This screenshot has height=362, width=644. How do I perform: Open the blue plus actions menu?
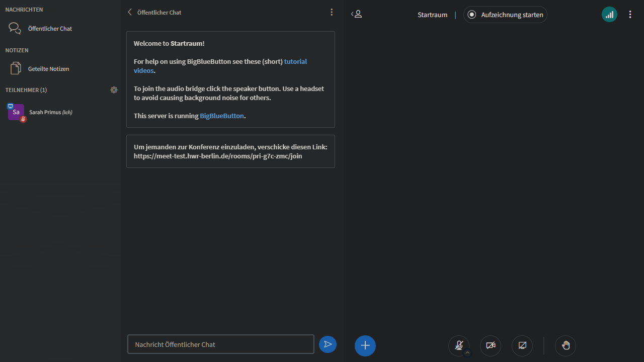tap(365, 346)
